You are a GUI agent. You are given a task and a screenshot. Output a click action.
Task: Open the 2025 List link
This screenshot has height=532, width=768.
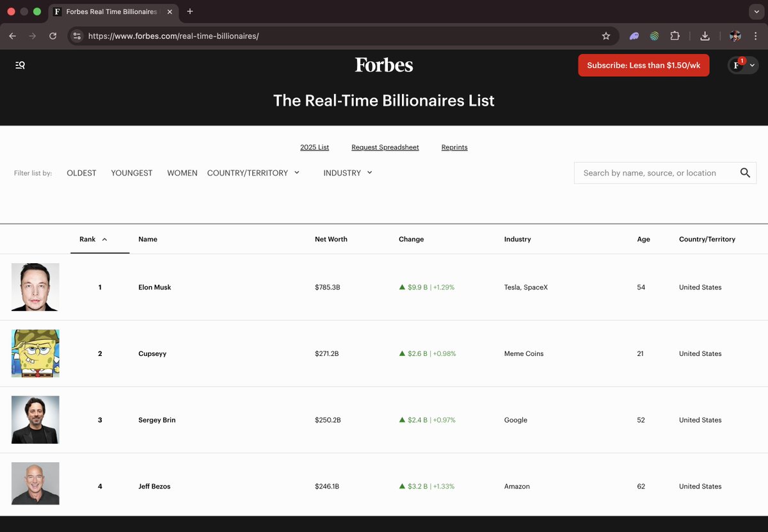tap(314, 147)
